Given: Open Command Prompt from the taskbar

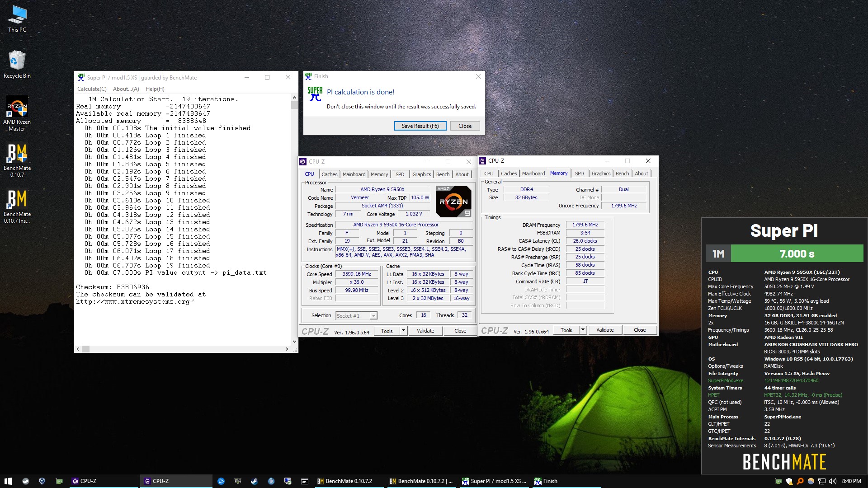Looking at the screenshot, I should [x=305, y=481].
